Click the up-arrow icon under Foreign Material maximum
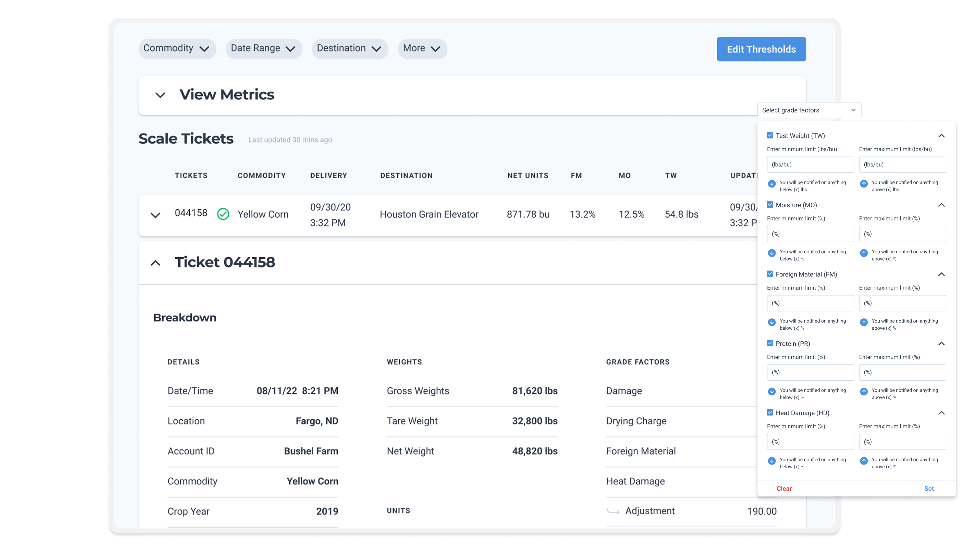Image resolution: width=980 pixels, height=551 pixels. point(864,322)
